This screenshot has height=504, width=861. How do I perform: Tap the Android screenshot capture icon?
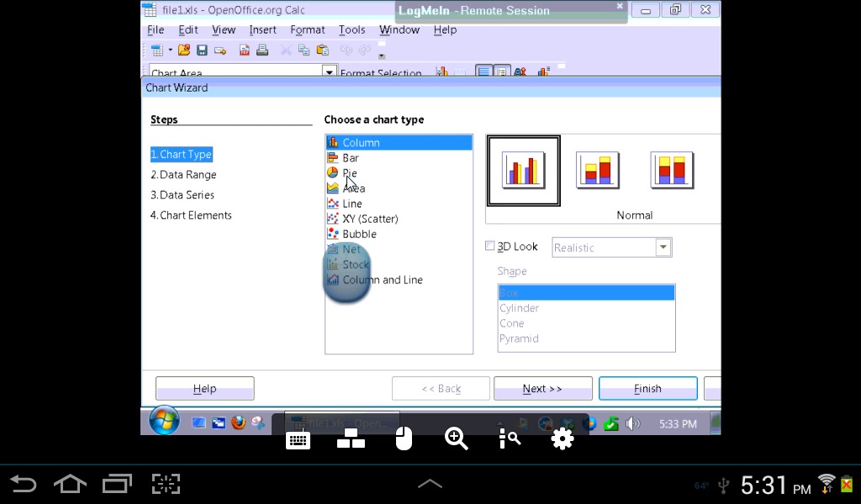coord(166,484)
